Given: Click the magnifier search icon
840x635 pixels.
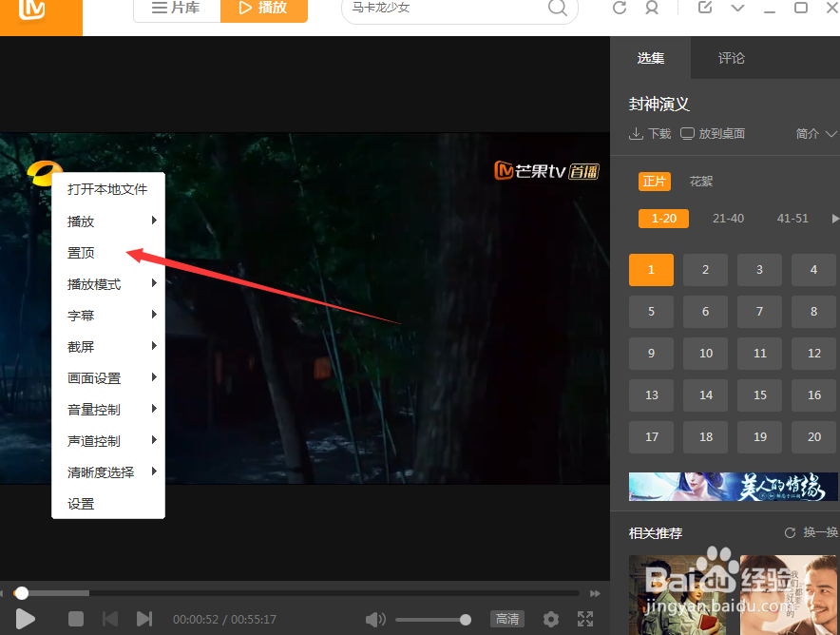Looking at the screenshot, I should [557, 8].
